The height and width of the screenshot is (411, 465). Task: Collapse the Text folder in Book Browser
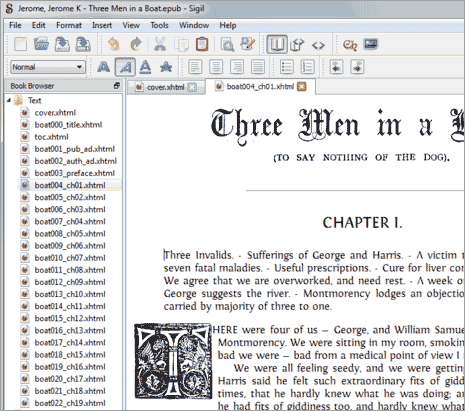point(9,100)
